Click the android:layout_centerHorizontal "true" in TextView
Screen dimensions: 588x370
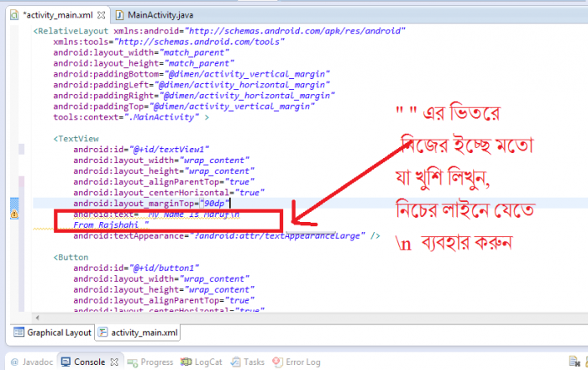(249, 193)
